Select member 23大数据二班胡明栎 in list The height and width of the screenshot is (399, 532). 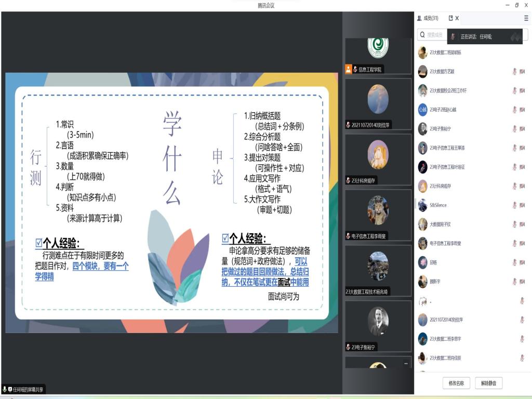coord(446,52)
